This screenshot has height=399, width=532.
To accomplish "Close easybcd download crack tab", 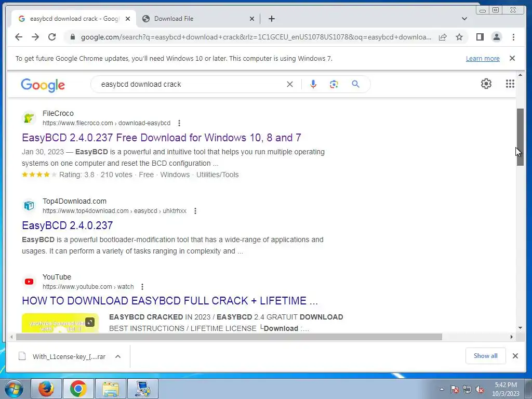I will coord(128,19).
